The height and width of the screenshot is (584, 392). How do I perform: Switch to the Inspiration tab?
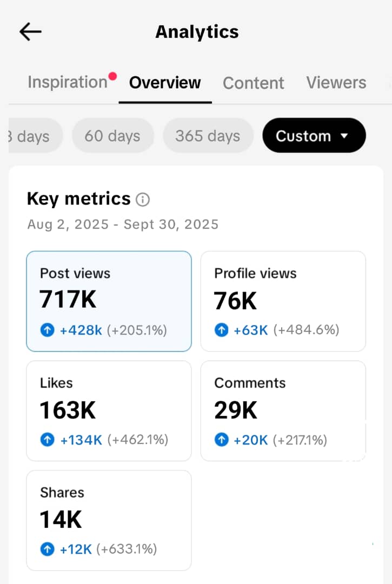[68, 82]
